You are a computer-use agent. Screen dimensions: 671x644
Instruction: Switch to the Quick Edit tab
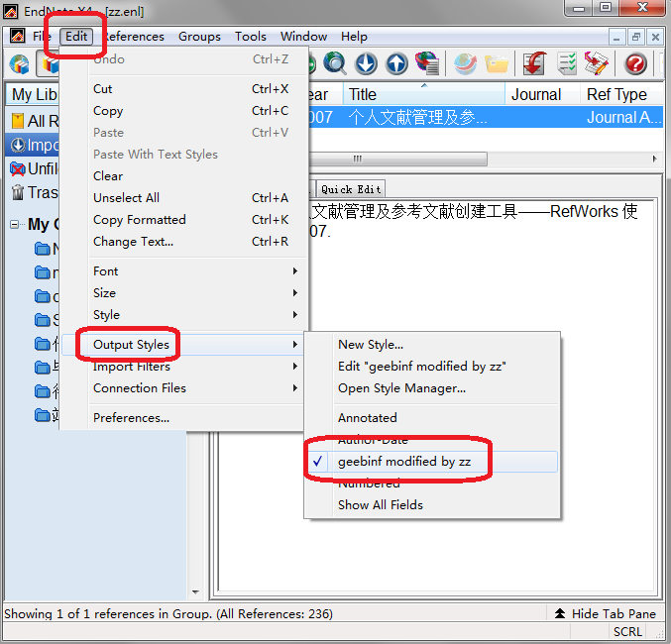[351, 189]
